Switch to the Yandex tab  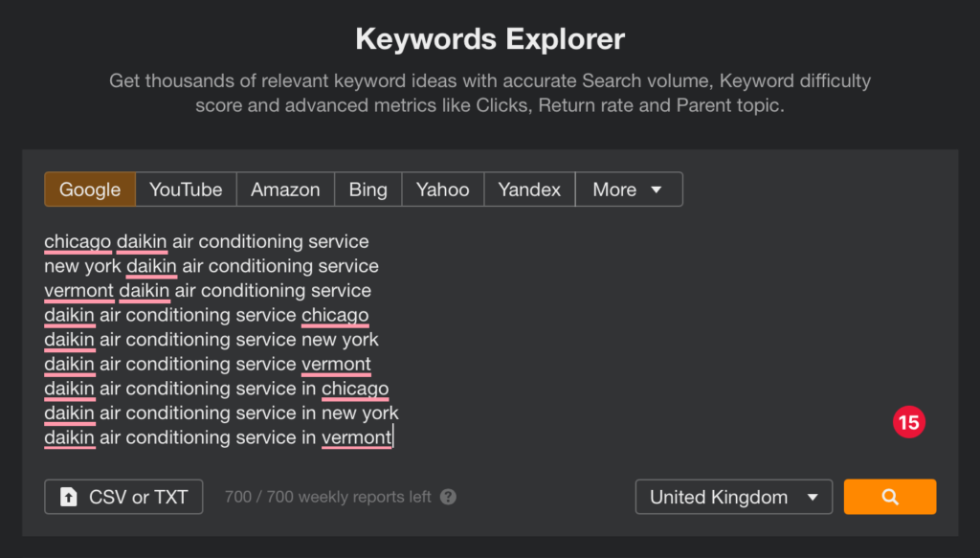[x=529, y=190]
